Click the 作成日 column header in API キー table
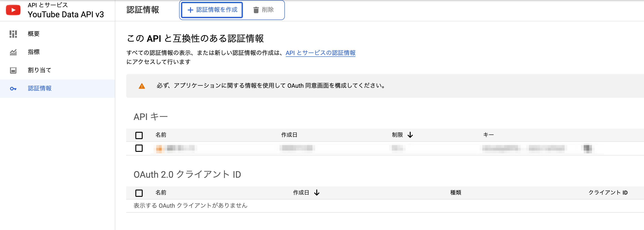The width and height of the screenshot is (644, 230). click(289, 135)
